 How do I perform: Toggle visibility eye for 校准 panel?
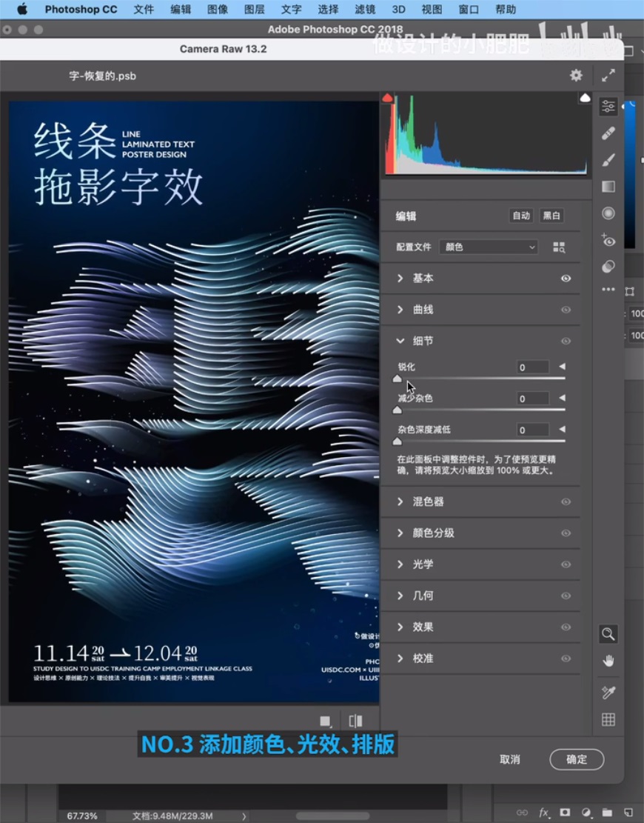coord(566,659)
